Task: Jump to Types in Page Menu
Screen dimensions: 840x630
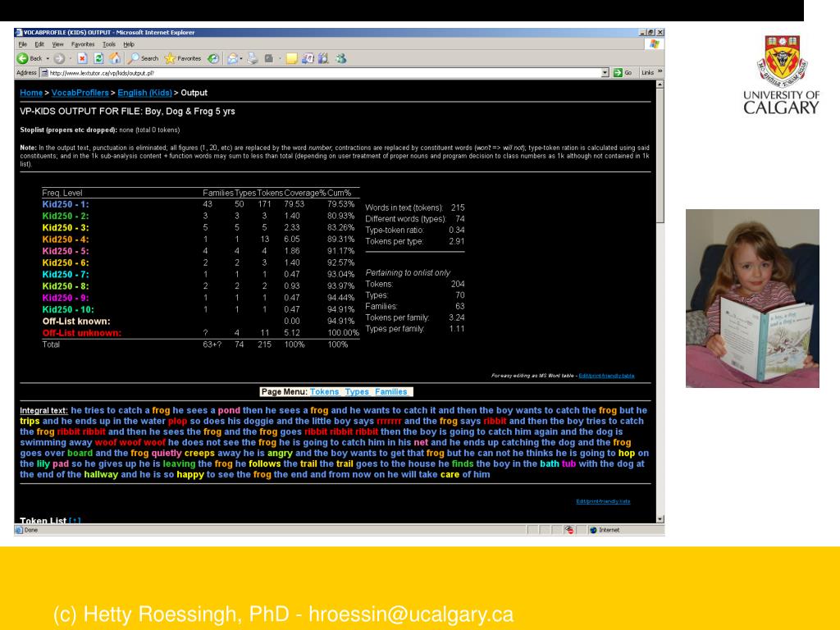Action: pyautogui.click(x=357, y=392)
